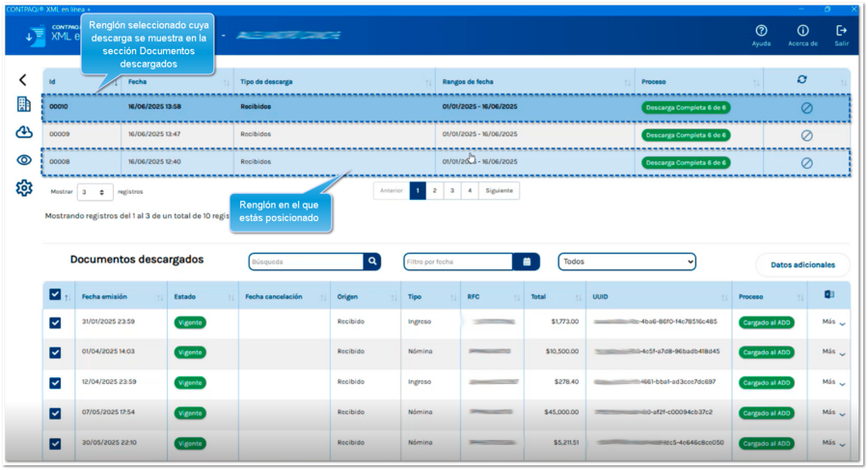Screen dimensions: 868x470
Task: Open the settings gear in sidebar
Action: (x=24, y=188)
